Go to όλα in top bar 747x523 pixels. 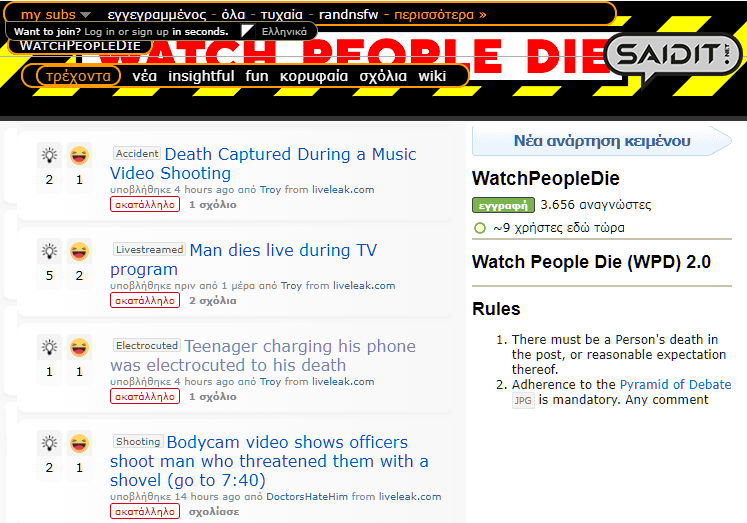coord(233,14)
